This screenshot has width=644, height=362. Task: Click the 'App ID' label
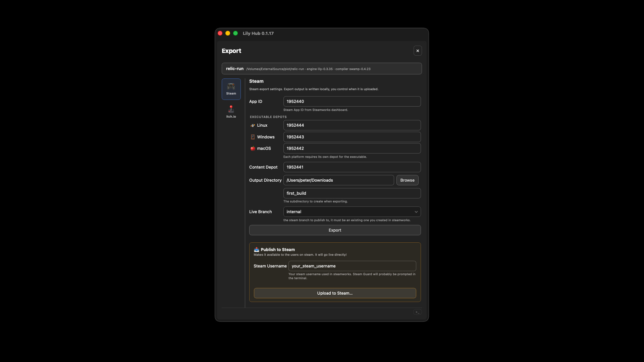coord(256,102)
